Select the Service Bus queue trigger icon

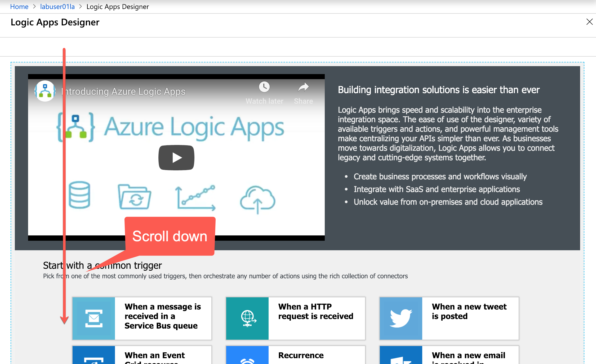point(94,318)
